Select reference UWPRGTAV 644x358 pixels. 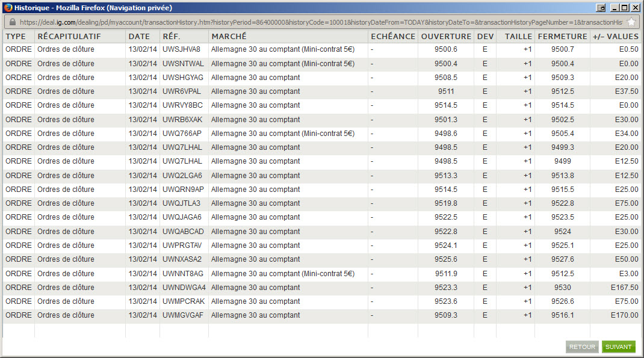click(182, 245)
